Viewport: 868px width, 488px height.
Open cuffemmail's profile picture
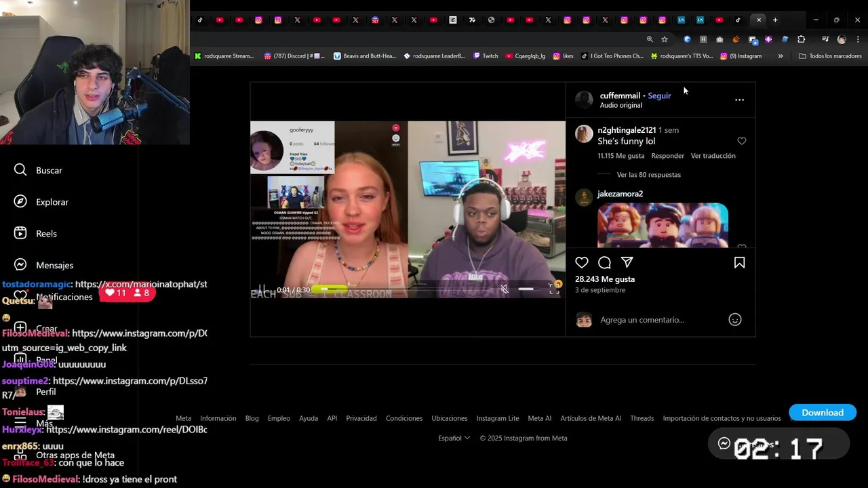584,100
